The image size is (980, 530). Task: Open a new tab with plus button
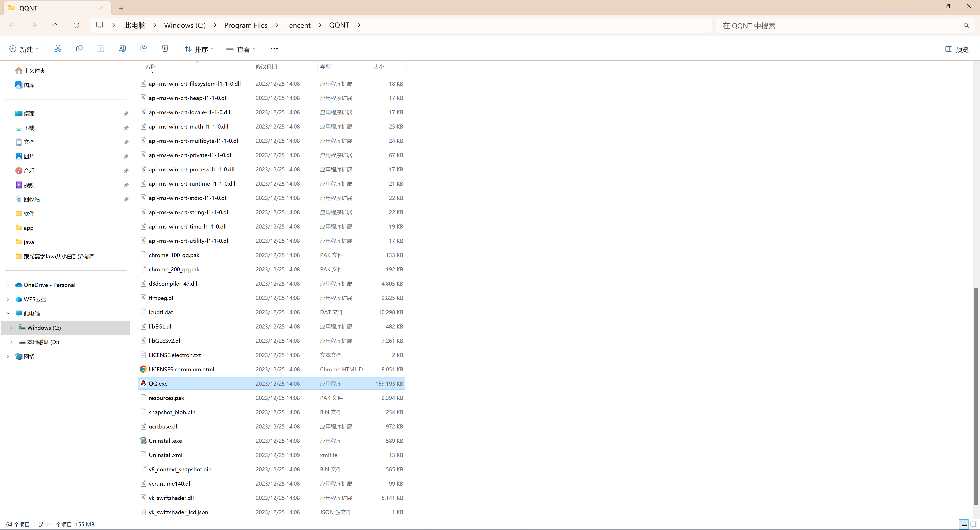(121, 8)
